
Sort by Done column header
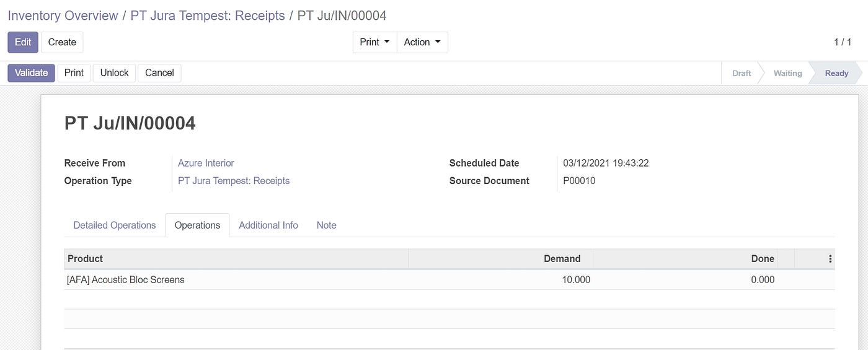685,259
